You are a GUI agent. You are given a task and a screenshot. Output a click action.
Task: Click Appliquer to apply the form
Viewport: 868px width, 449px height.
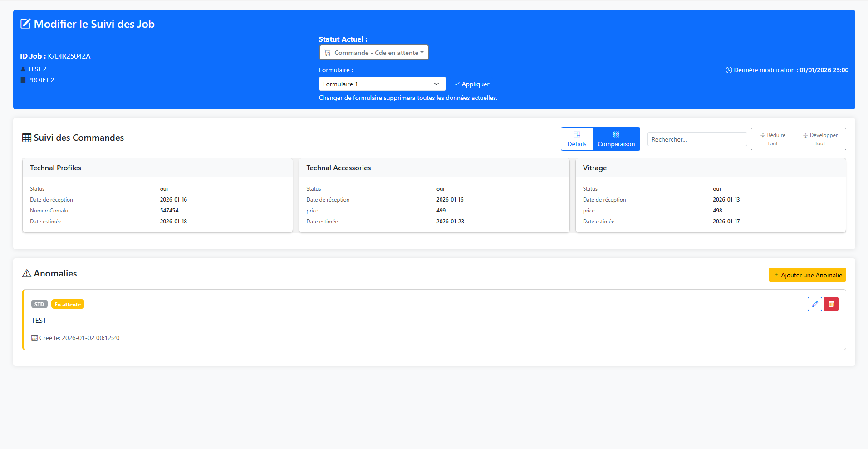point(472,84)
